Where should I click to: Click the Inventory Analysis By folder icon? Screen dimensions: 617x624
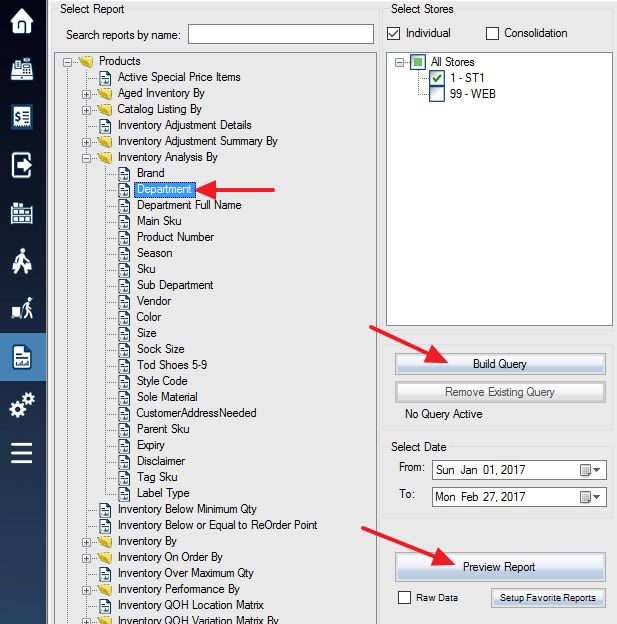[105, 158]
